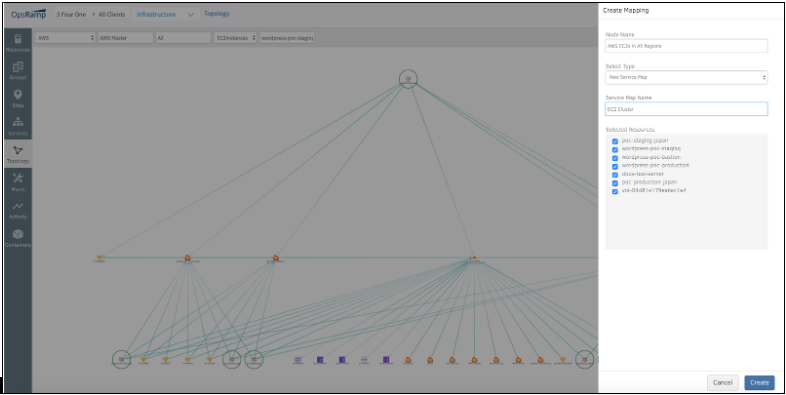Open Containers in the sidebar
This screenshot has height=395, width=786.
(18, 238)
